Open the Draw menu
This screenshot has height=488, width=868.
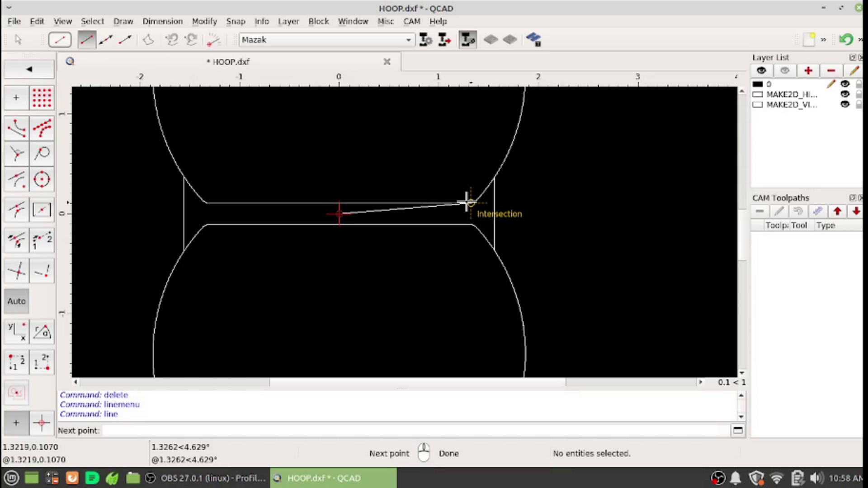point(123,21)
